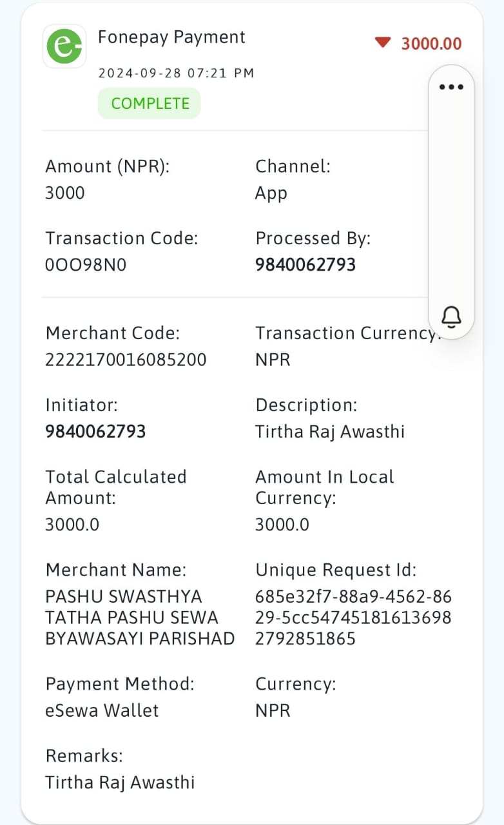
Task: Tap the green eSewa logo icon
Action: click(x=64, y=46)
